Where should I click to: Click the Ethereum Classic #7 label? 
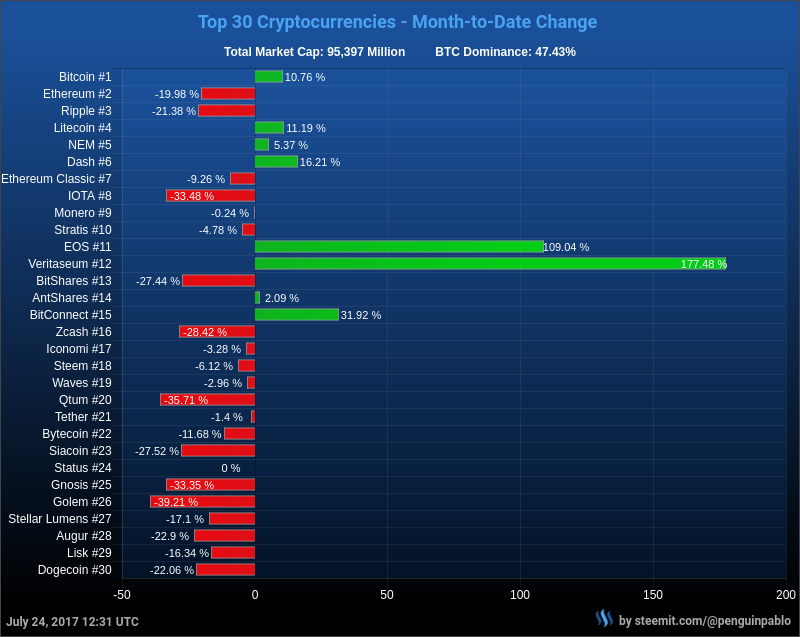point(56,179)
